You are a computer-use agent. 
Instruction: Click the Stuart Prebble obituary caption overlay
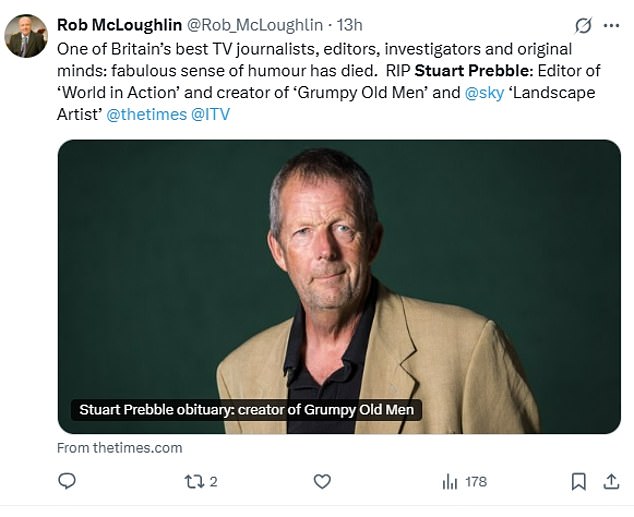click(242, 409)
